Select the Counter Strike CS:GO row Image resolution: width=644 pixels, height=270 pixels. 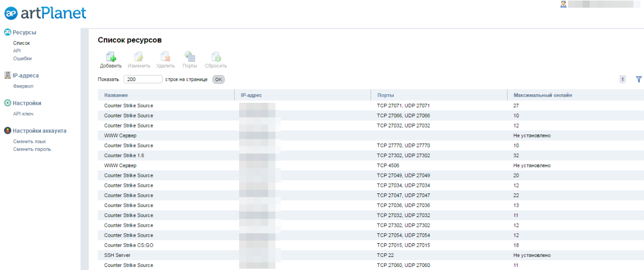371,245
